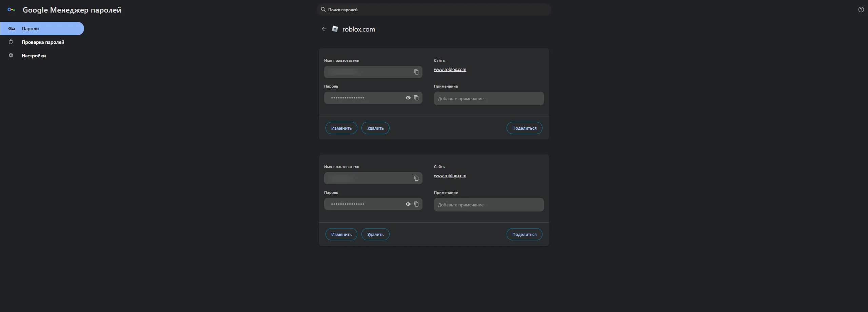Click the Roblox favicon next to roblox.com

click(x=335, y=29)
